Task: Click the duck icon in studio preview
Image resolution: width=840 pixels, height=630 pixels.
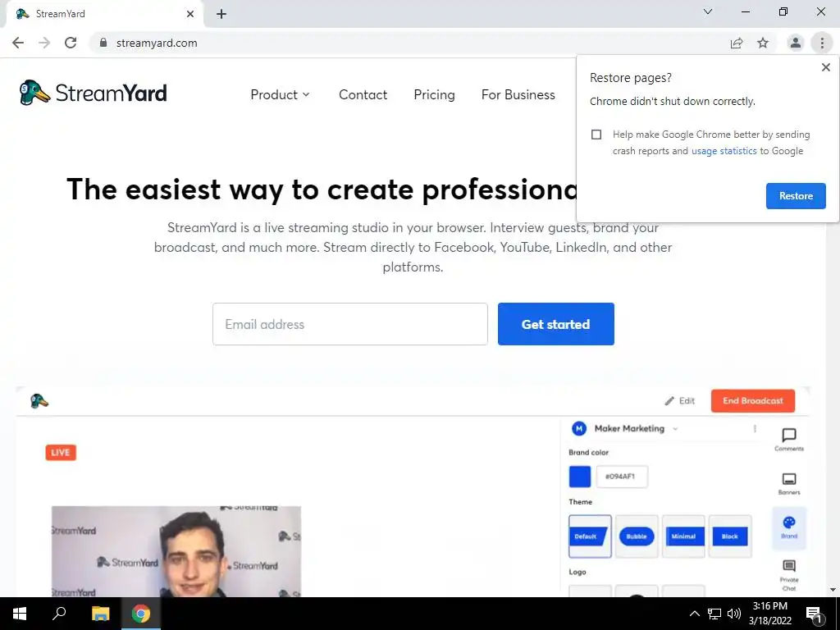Action: (x=39, y=400)
